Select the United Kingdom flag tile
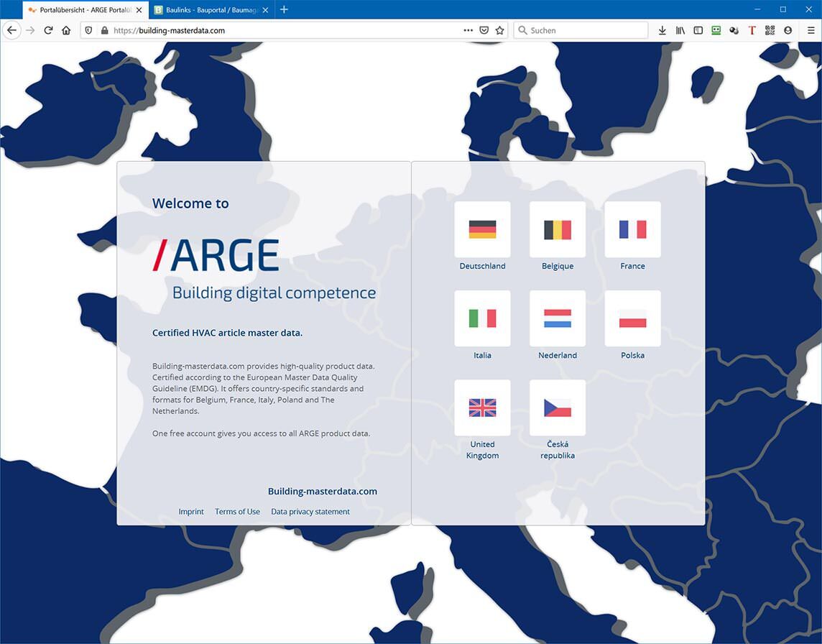The height and width of the screenshot is (644, 822). pos(482,408)
